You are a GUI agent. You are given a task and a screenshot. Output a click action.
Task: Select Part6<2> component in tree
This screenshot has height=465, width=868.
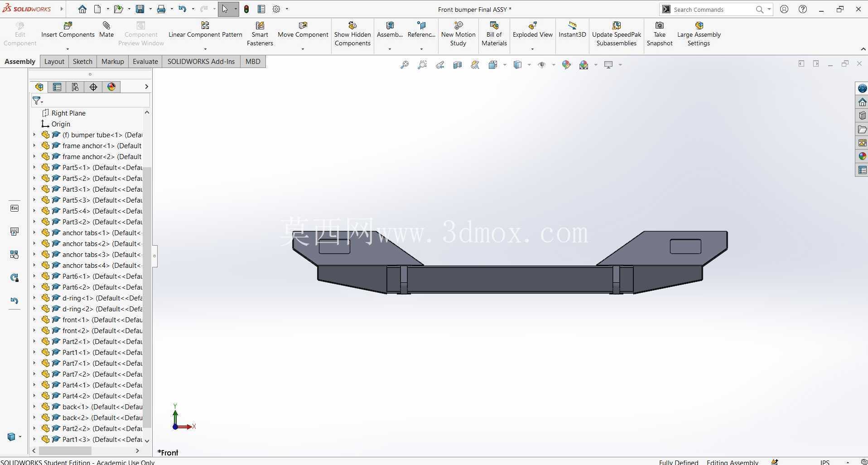(x=102, y=287)
